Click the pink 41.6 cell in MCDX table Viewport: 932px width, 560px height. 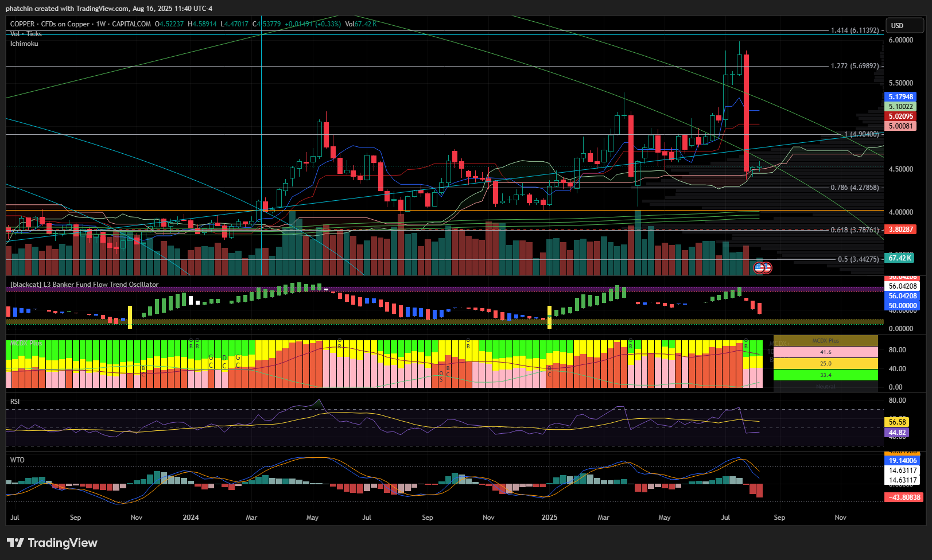pos(825,352)
